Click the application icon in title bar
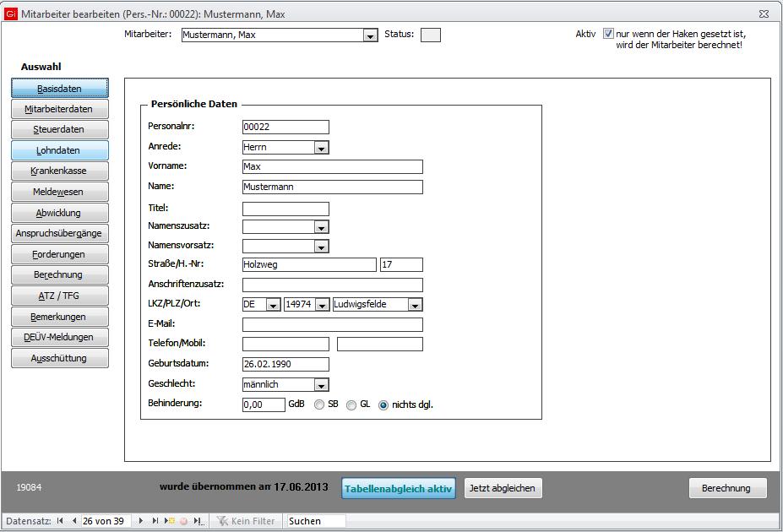783x532 pixels. coord(10,14)
